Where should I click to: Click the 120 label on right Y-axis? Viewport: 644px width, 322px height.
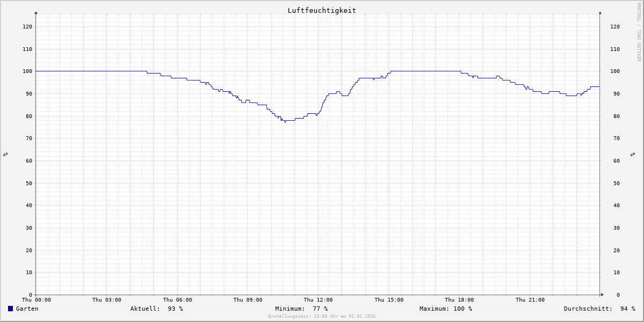615,26
